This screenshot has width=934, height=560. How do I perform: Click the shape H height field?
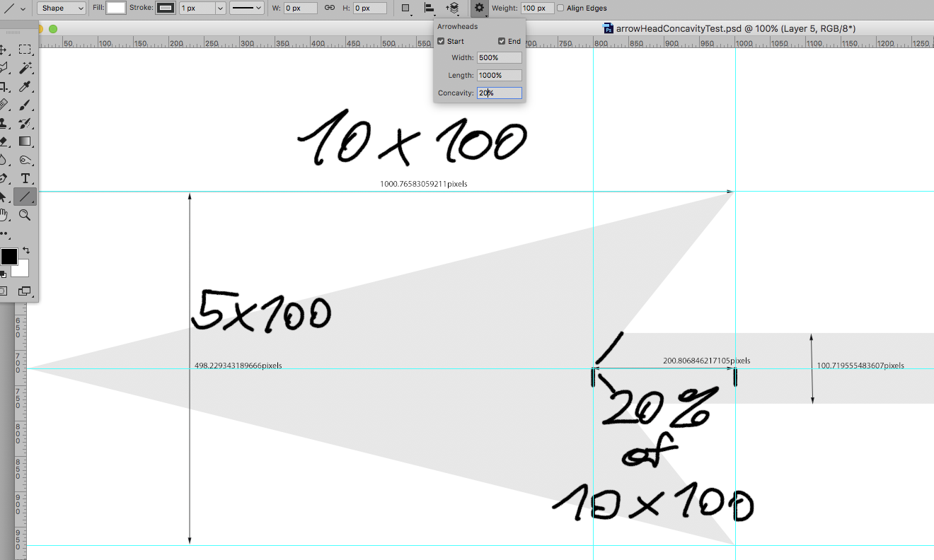click(370, 8)
